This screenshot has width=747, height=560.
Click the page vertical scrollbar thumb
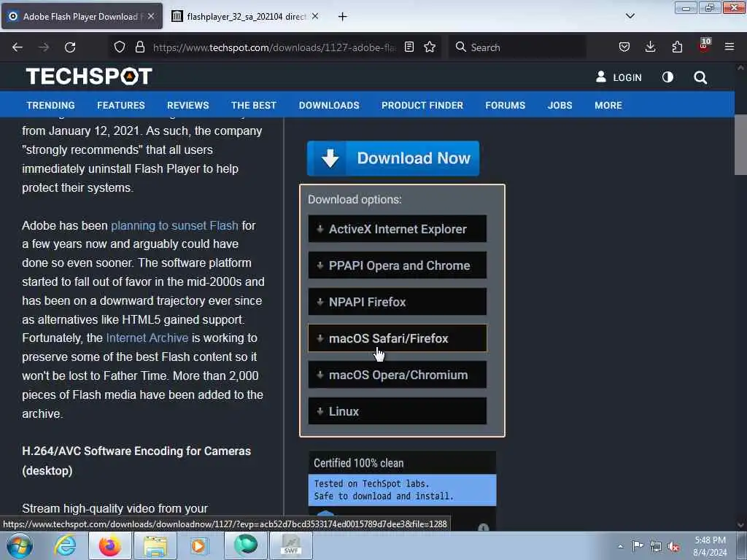point(740,145)
